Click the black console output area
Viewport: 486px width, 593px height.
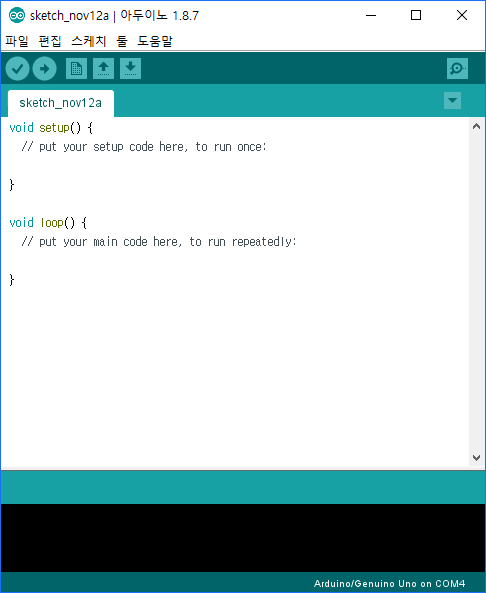[243, 538]
